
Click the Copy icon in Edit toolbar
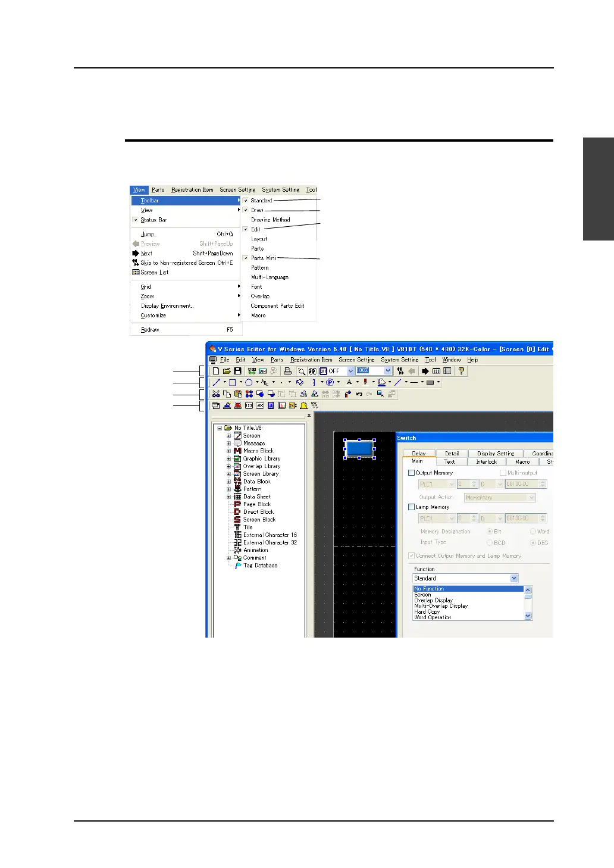point(227,394)
